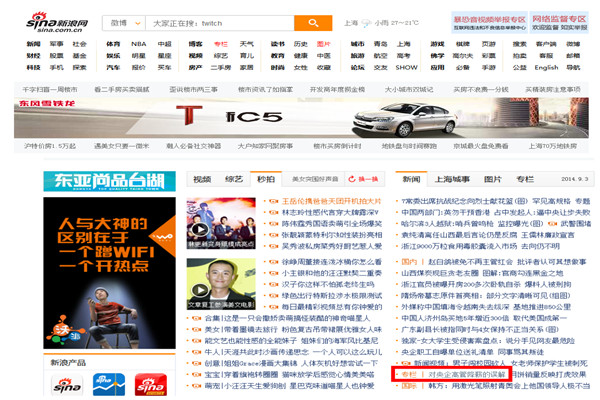Click video icon beside 汉子 headline
The height and width of the screenshot is (400, 600).
[274, 284]
